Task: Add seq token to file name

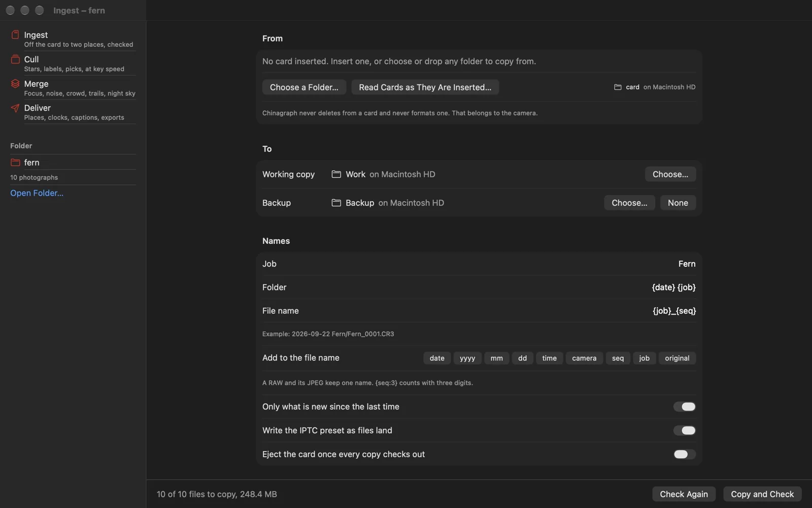Action: click(x=618, y=358)
